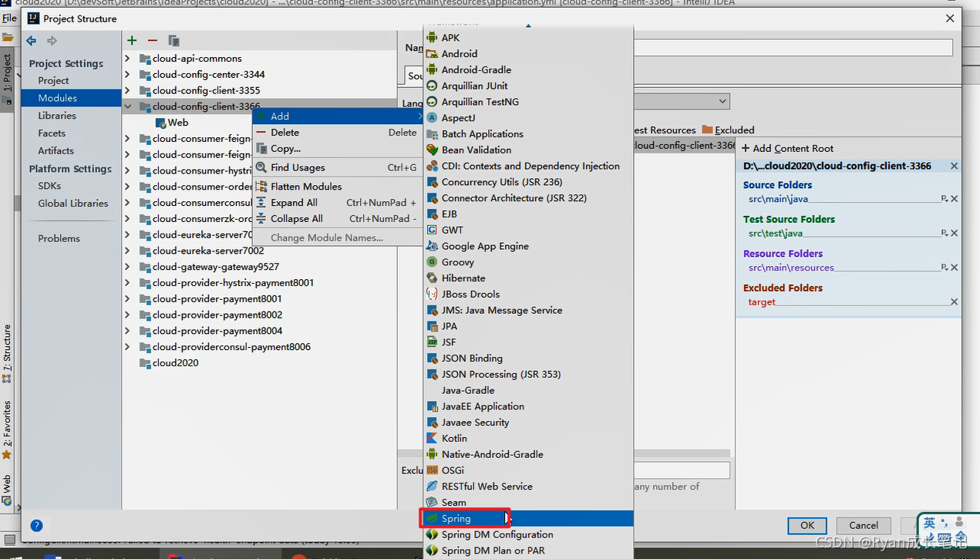Open Libraries in Project Settings
The width and height of the screenshot is (980, 559).
pos(57,116)
